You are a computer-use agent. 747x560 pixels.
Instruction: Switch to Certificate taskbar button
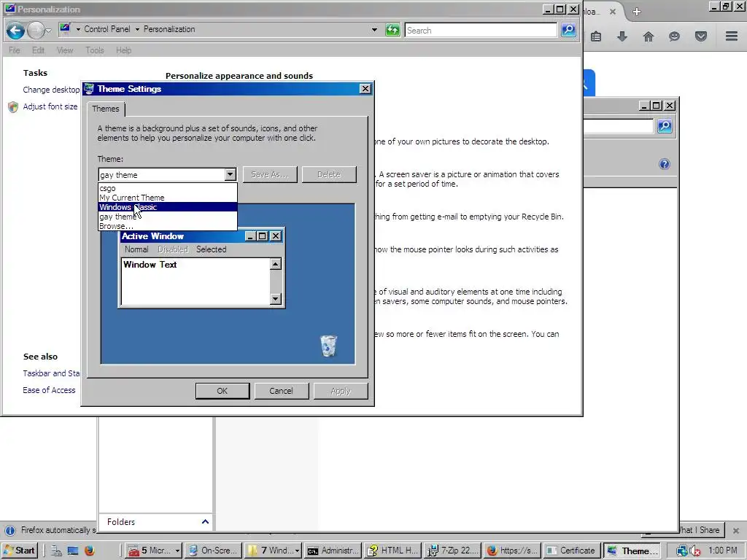pos(572,551)
